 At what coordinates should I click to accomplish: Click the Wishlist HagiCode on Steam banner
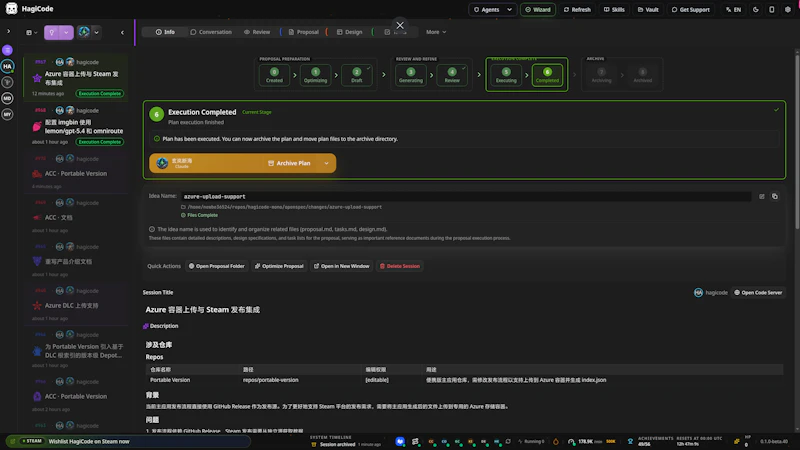[129, 441]
